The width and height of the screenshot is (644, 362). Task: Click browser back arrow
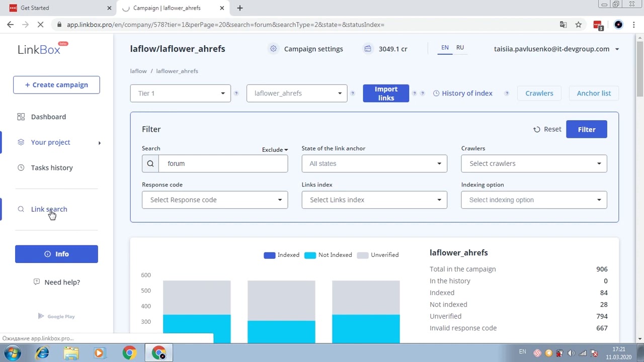(11, 25)
